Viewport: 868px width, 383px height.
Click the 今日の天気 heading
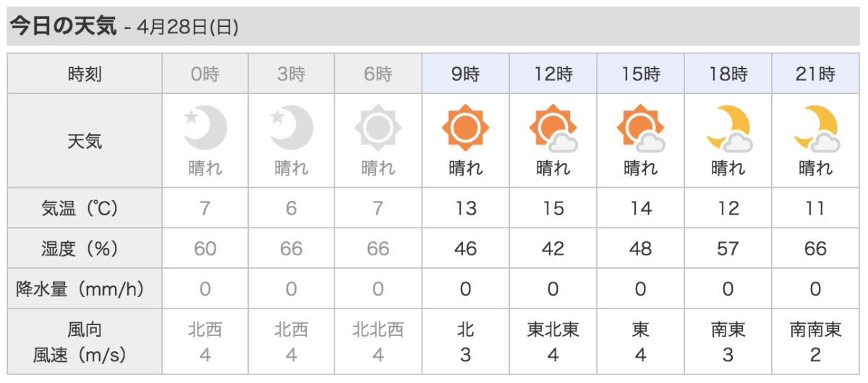(x=63, y=27)
